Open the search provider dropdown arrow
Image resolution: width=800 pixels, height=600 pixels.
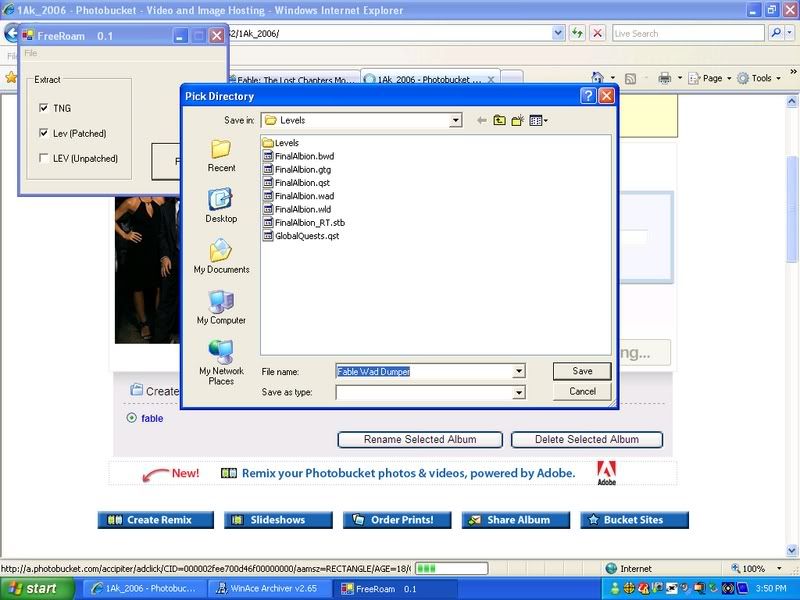coord(789,33)
